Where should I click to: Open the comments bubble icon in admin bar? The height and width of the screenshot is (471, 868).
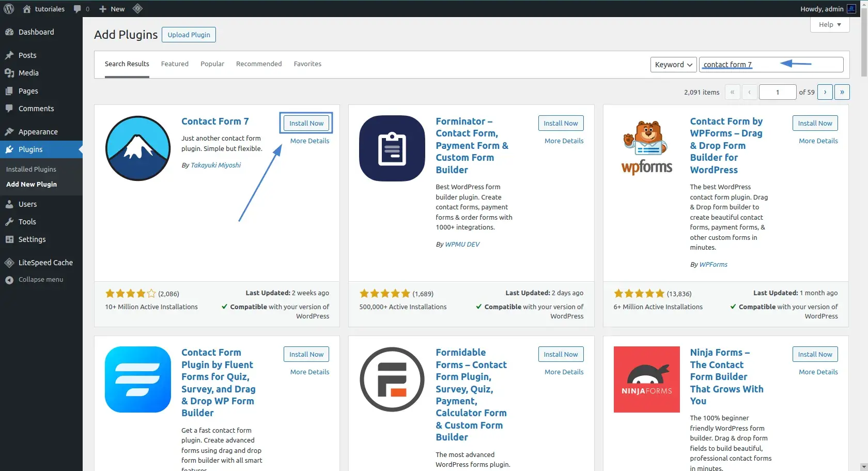click(78, 9)
